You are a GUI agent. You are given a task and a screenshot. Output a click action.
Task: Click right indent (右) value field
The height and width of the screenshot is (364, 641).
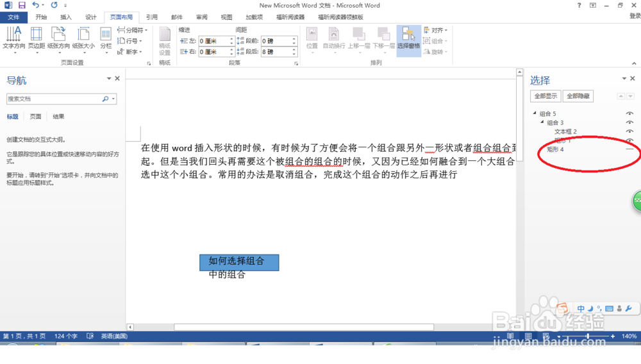click(x=213, y=52)
